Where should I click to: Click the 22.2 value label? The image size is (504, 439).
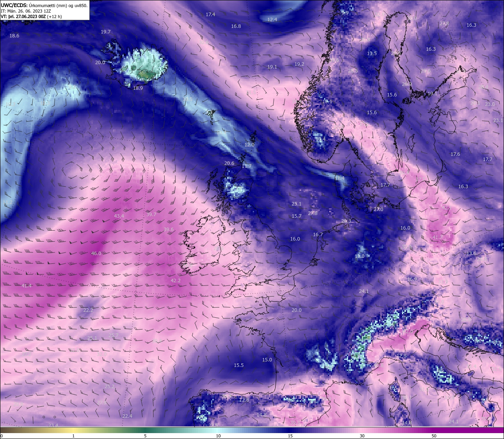(88, 310)
